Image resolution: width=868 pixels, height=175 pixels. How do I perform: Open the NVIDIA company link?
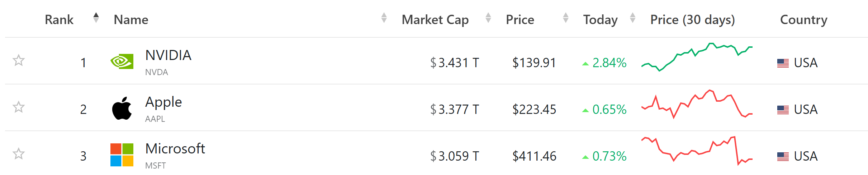point(168,55)
